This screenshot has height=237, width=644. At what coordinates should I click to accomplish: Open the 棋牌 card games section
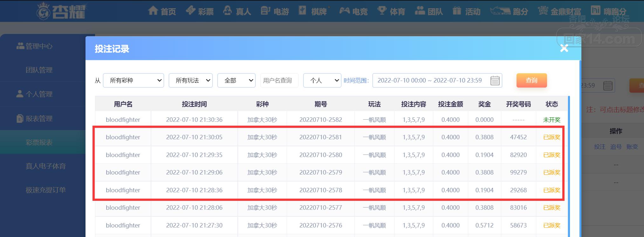313,11
